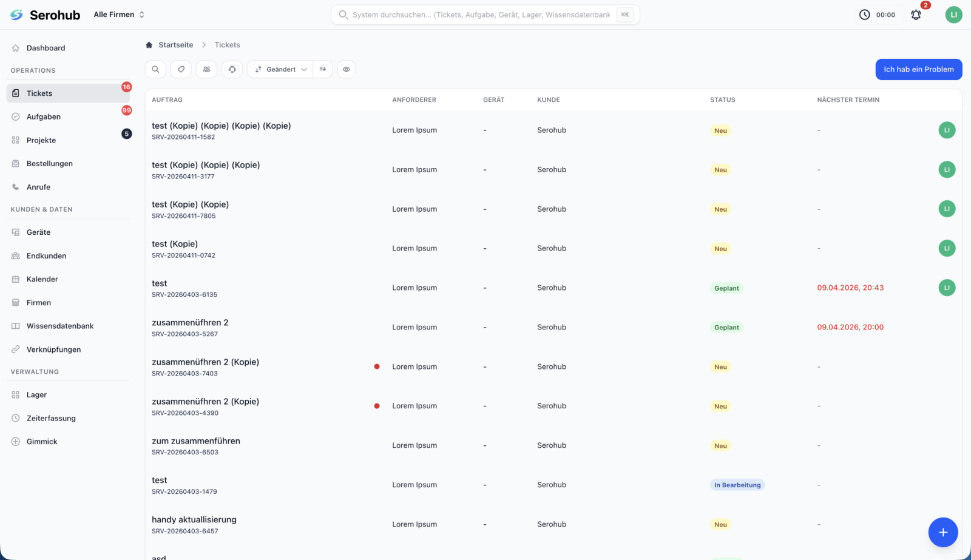This screenshot has height=560, width=971.
Task: Click the Endkunden sidebar icon
Action: click(16, 256)
